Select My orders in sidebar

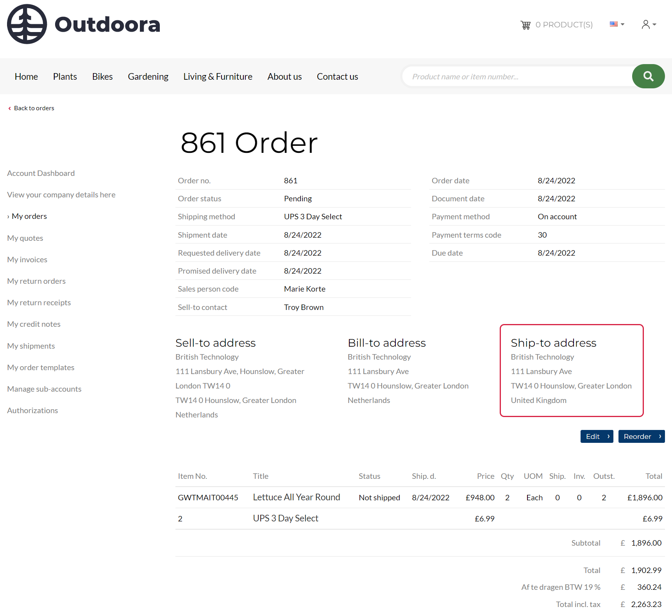tap(29, 216)
